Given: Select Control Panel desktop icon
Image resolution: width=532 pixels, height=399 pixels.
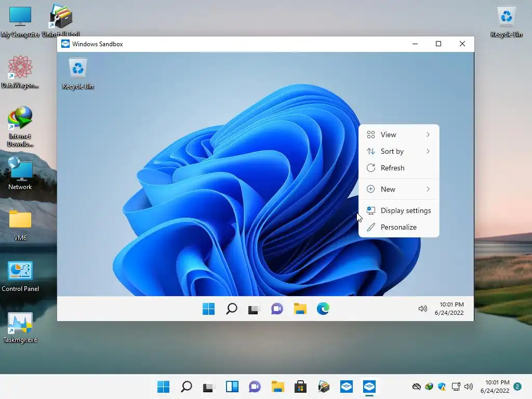Looking at the screenshot, I should 20,276.
